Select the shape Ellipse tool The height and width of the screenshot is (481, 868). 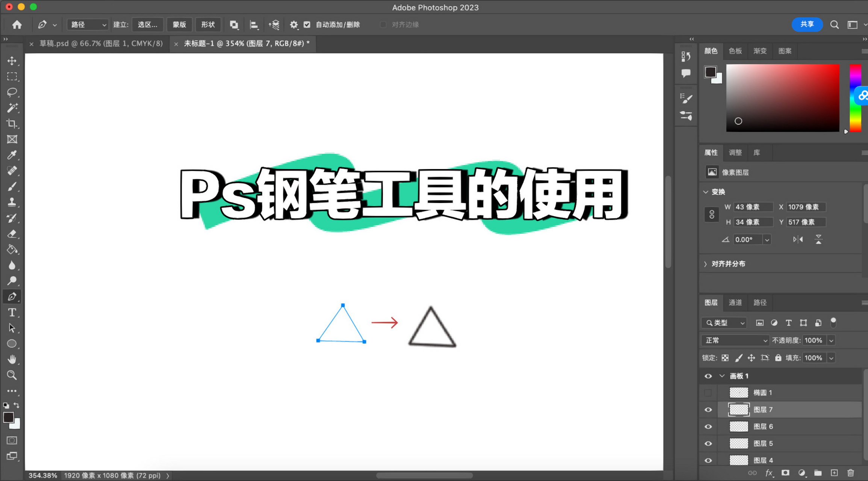point(12,343)
